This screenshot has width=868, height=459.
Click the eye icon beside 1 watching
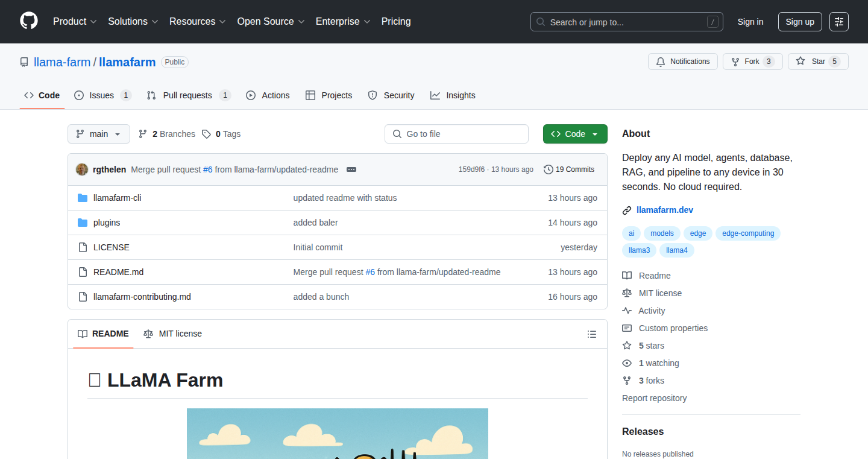pyautogui.click(x=627, y=363)
